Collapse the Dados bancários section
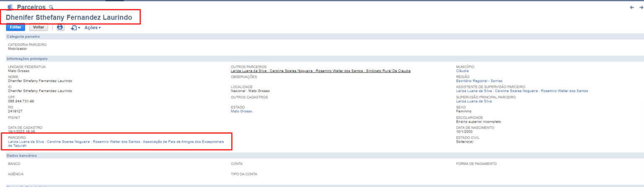The image size is (644, 187). [x=22, y=156]
